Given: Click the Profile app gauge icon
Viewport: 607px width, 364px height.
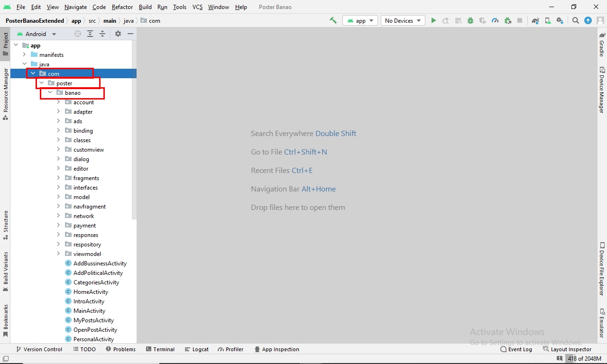Looking at the screenshot, I should 495,20.
